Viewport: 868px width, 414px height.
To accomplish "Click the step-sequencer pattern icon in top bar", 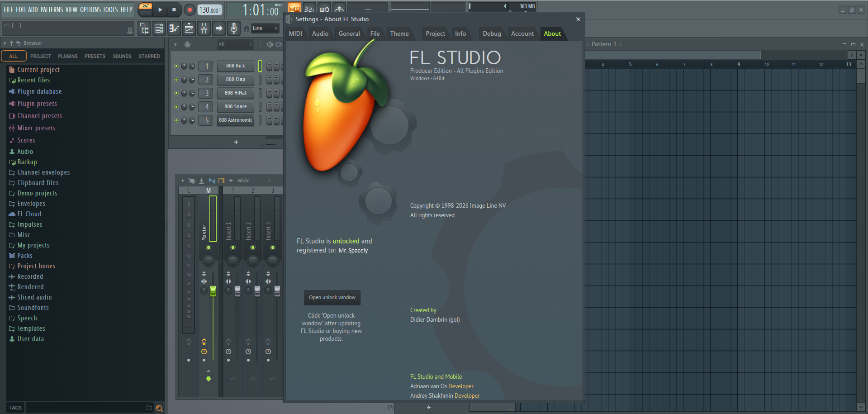I will point(294,8).
